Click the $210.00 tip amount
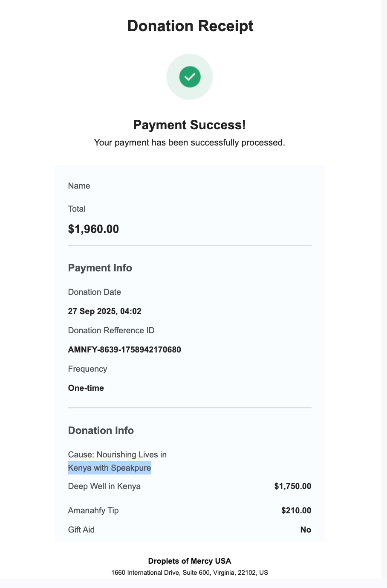This screenshot has width=387, height=588. 296,511
